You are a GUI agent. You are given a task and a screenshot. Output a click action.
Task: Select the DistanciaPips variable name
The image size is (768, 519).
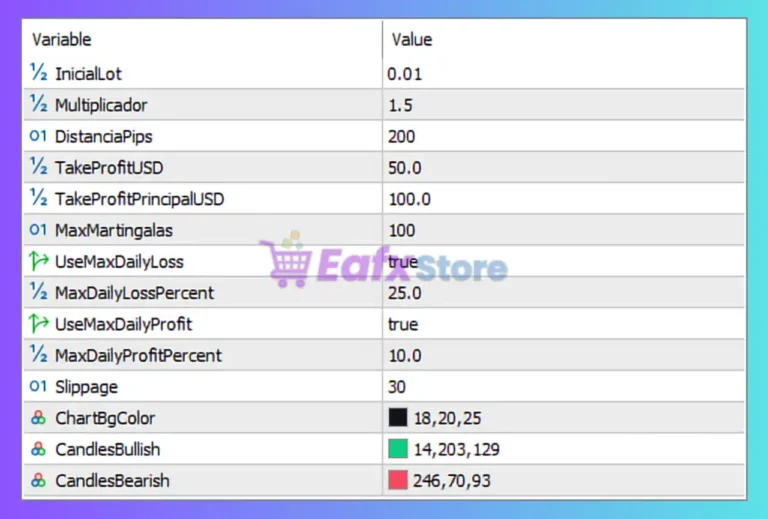(104, 137)
